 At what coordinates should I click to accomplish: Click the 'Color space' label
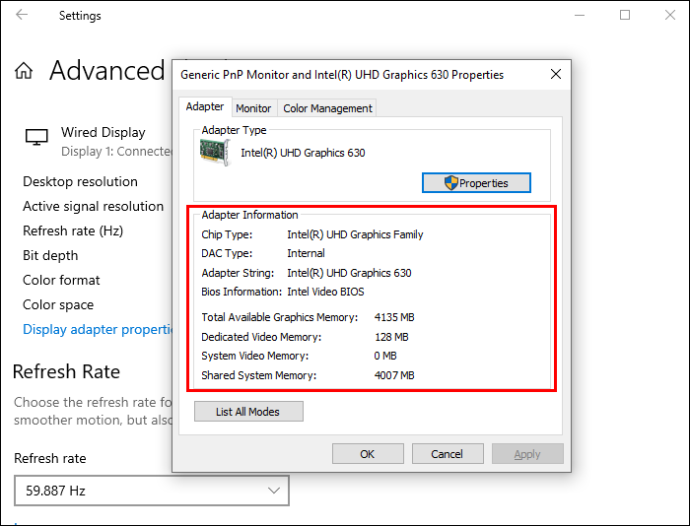(x=58, y=305)
